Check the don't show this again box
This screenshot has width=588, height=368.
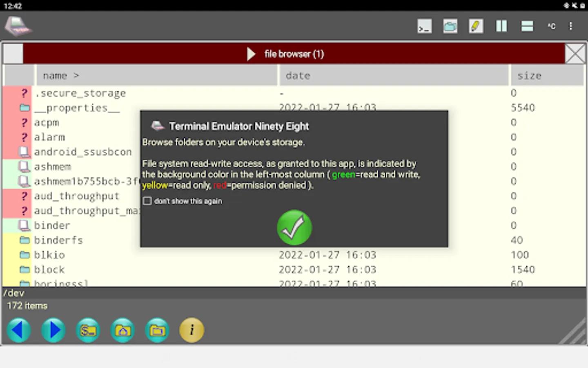click(x=147, y=201)
